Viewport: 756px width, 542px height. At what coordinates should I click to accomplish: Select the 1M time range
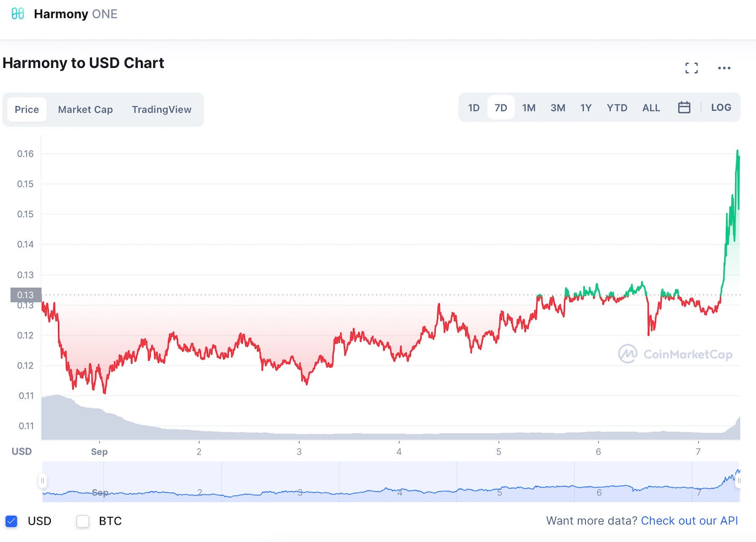point(529,107)
